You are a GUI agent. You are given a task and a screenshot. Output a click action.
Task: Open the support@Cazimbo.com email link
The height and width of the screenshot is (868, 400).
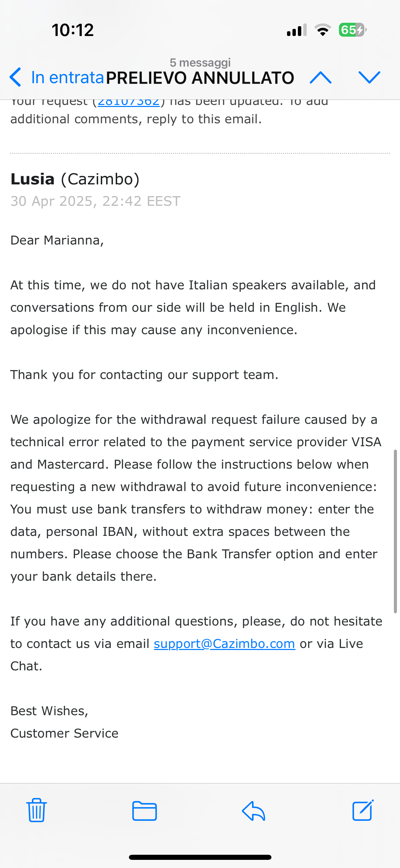coord(224,644)
